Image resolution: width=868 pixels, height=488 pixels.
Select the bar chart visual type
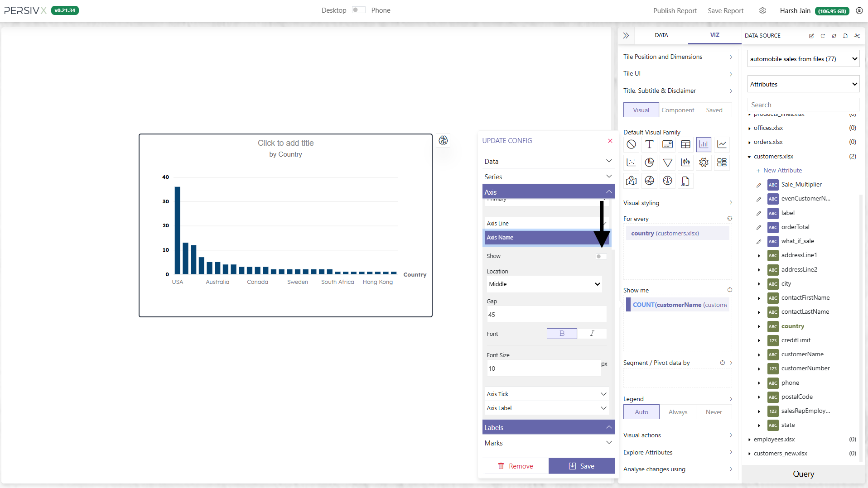pyautogui.click(x=704, y=144)
